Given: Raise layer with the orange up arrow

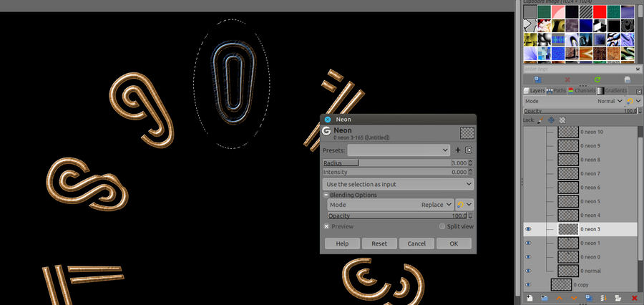Looking at the screenshot, I should pyautogui.click(x=559, y=297).
